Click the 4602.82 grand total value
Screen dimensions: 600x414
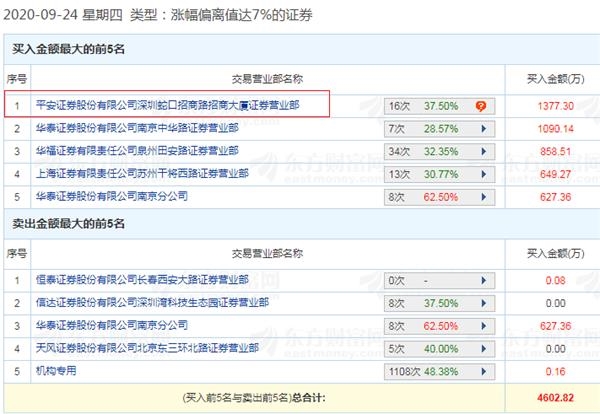coord(555,398)
